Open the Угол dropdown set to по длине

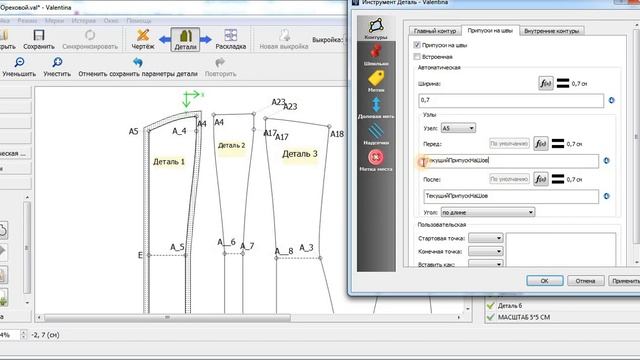coord(488,212)
